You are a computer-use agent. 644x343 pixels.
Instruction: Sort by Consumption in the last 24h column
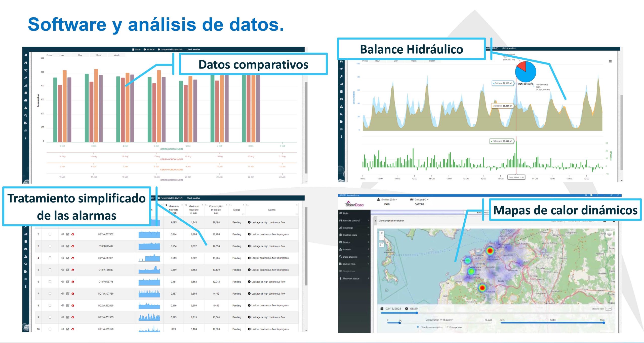tap(206, 205)
